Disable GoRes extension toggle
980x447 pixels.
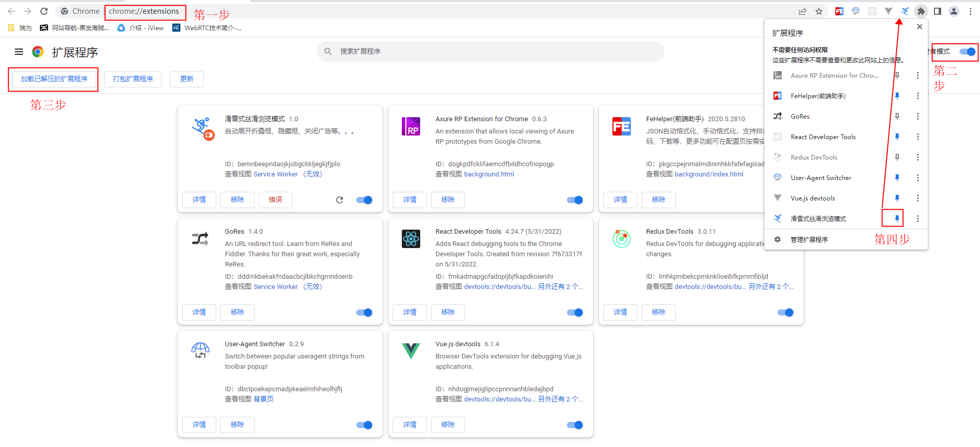364,312
